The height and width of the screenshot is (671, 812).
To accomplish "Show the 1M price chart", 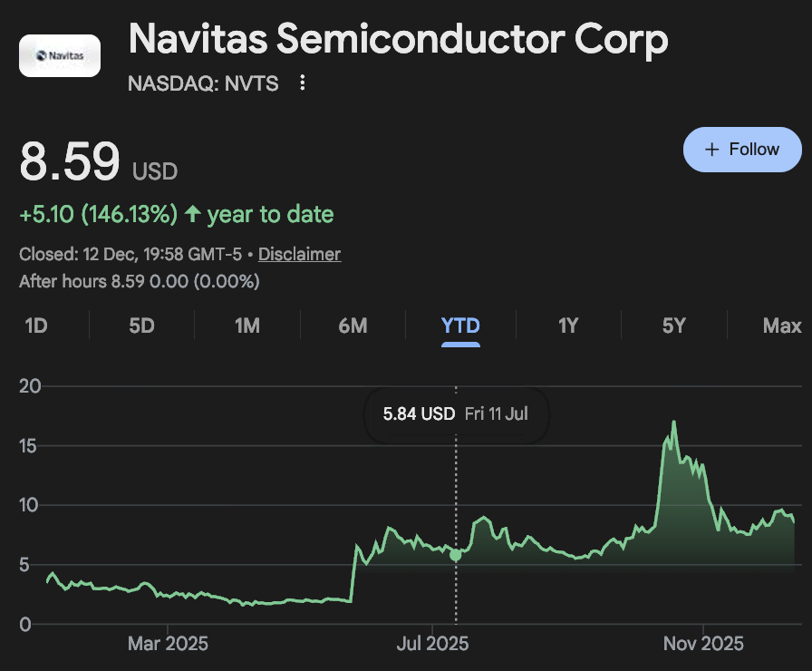I will coord(247,326).
